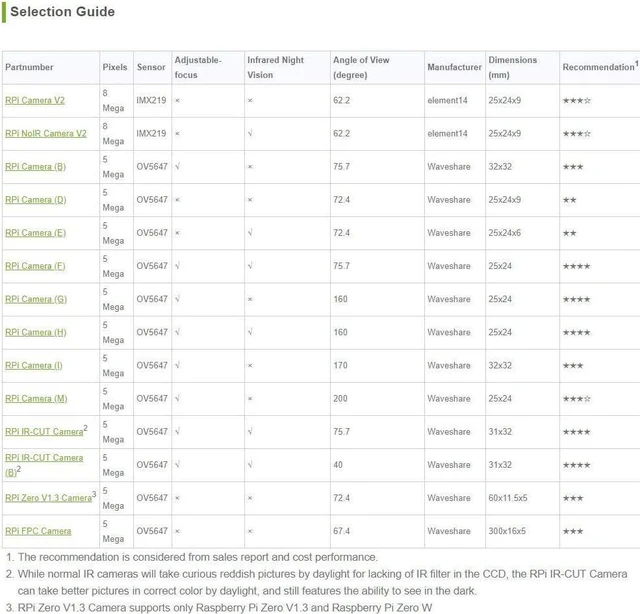Click night vision checkmark in RPi Camera (H) row
This screenshot has width=640, height=614.
tap(250, 332)
